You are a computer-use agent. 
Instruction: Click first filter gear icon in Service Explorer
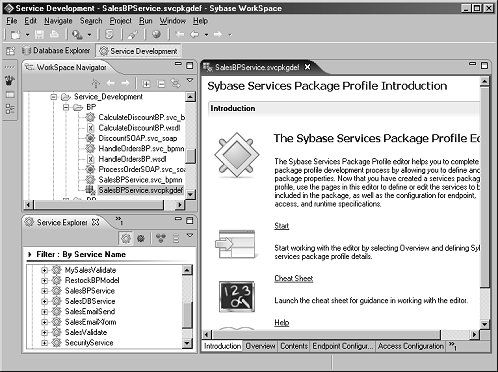tap(126, 238)
